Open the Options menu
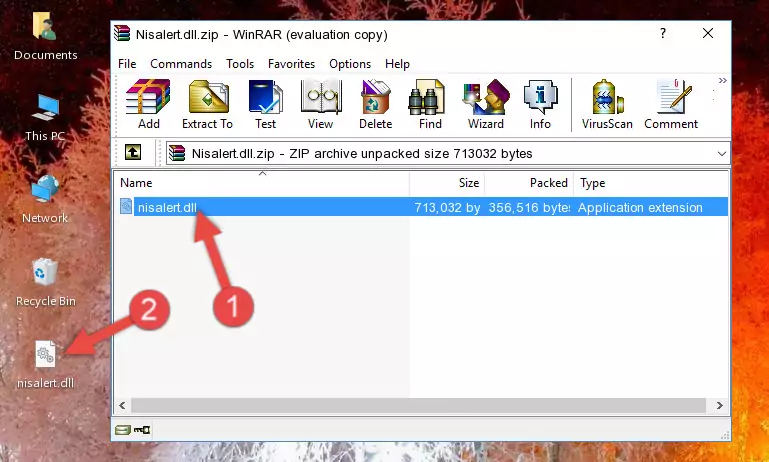The image size is (769, 462). tap(350, 64)
